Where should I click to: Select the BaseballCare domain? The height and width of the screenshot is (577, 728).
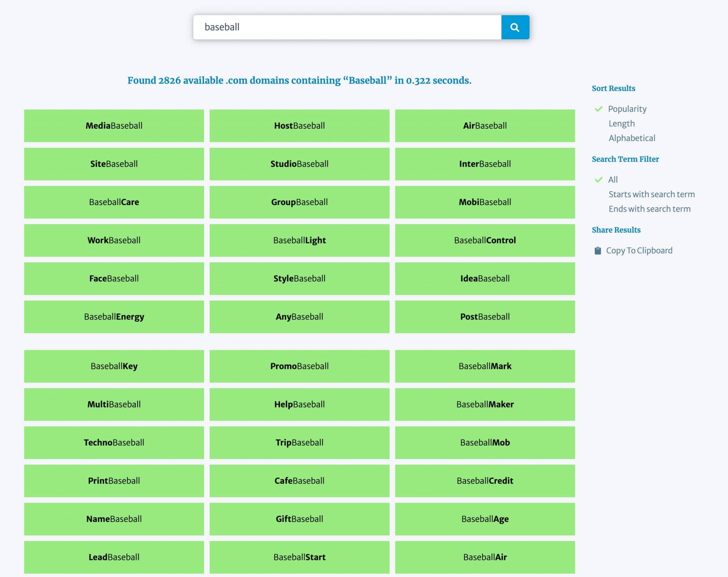(114, 202)
